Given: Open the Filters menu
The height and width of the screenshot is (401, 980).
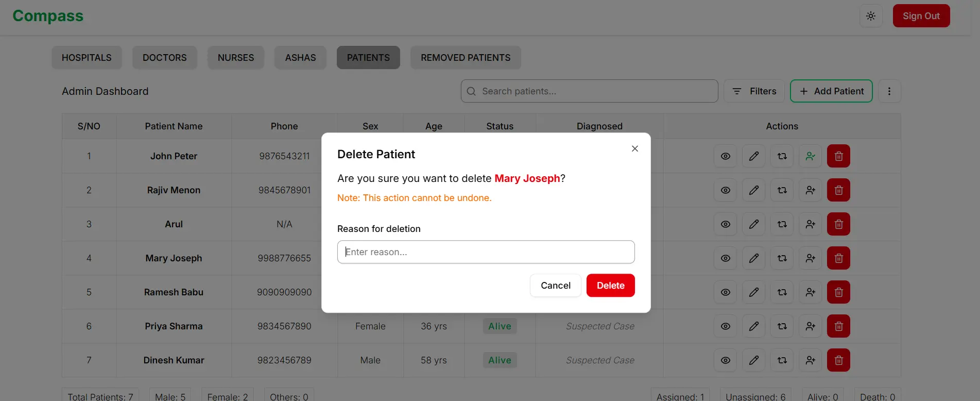Looking at the screenshot, I should click(754, 91).
